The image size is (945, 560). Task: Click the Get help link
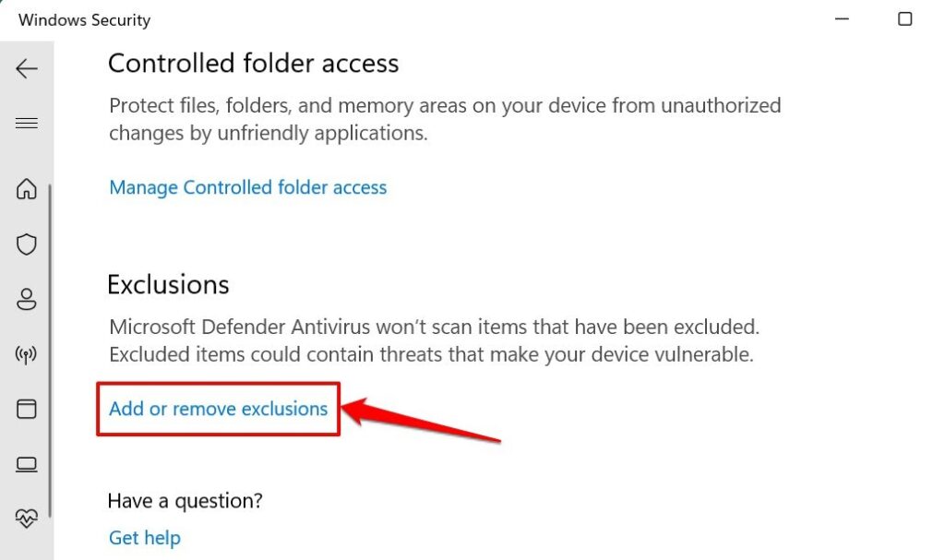[145, 538]
